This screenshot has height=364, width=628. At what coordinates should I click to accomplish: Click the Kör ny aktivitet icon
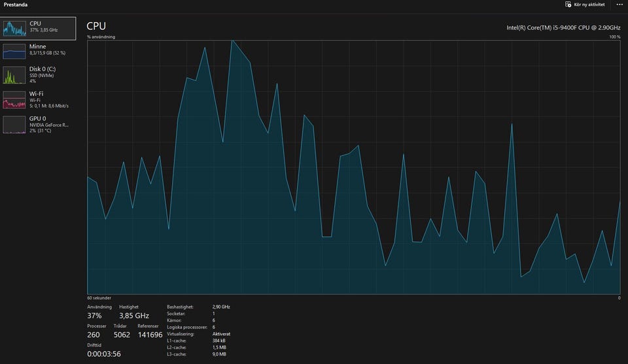(568, 5)
